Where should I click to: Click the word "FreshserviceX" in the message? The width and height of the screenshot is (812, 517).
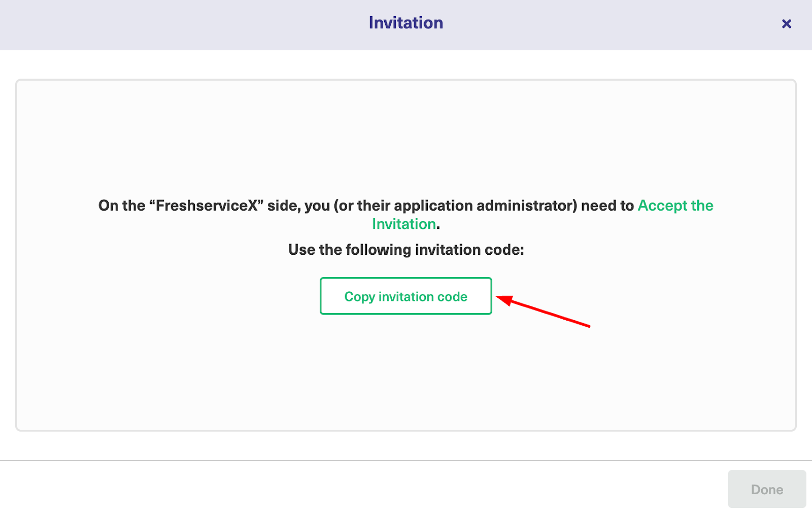[207, 205]
